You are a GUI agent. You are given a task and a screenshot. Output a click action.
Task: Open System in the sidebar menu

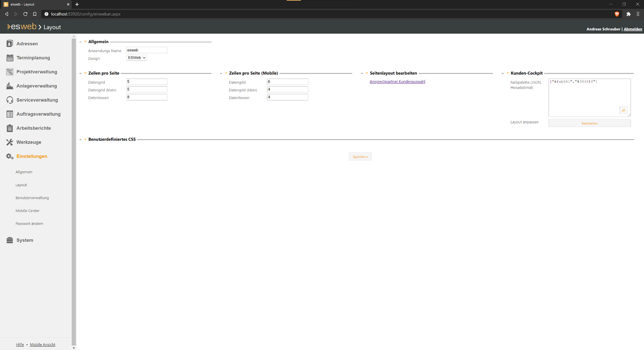pos(25,240)
